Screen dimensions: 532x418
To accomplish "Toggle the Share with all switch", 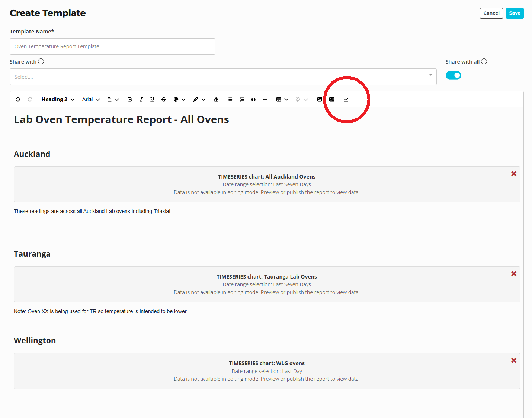I will (x=453, y=75).
